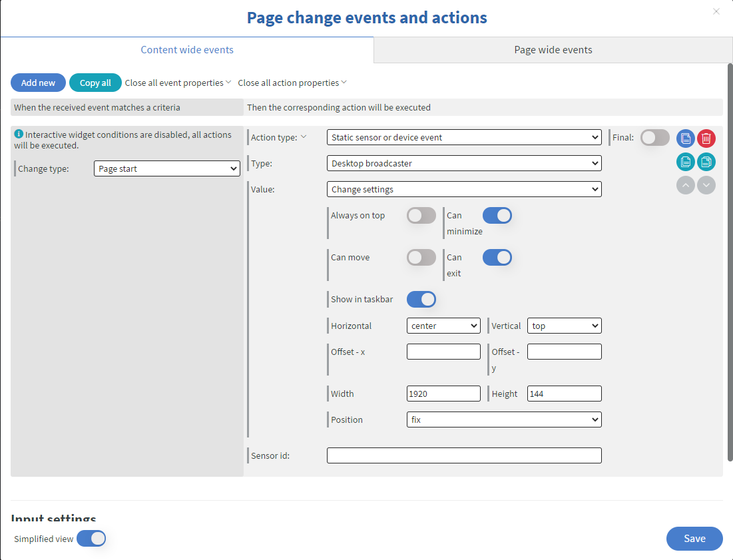Image resolution: width=733 pixels, height=560 pixels.
Task: Click the dialog's vertical scrollbar
Action: [730, 262]
